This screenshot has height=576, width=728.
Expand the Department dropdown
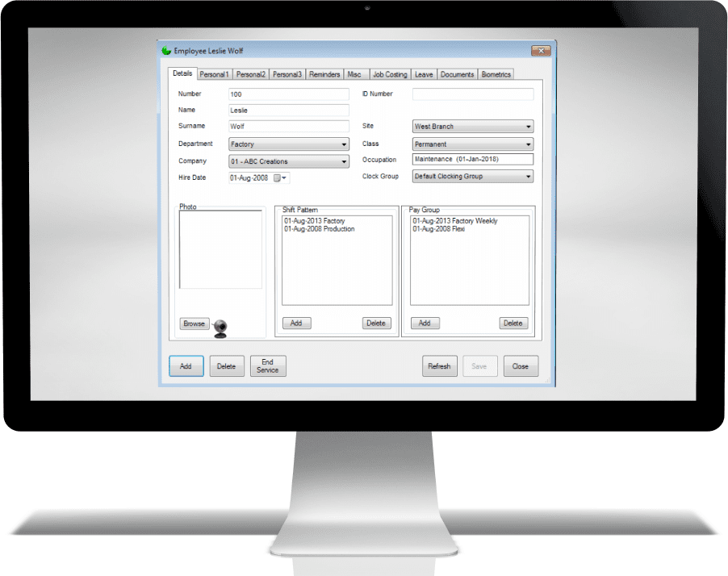(344, 145)
